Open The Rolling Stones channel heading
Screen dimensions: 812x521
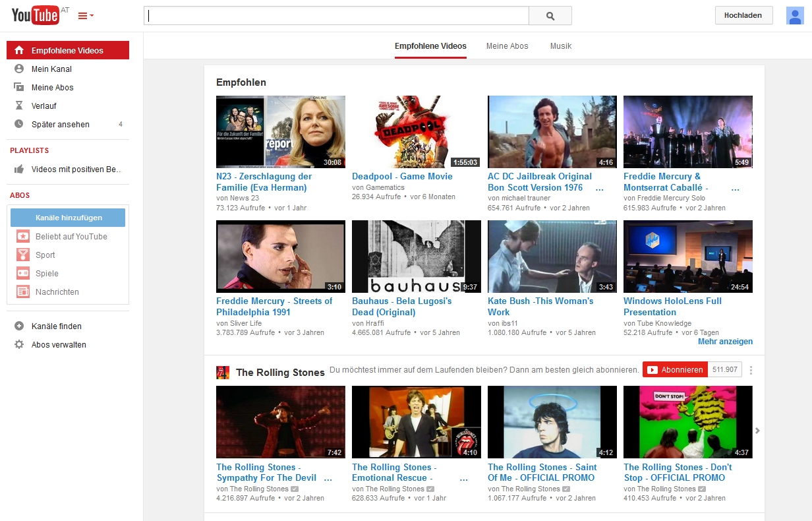point(280,372)
